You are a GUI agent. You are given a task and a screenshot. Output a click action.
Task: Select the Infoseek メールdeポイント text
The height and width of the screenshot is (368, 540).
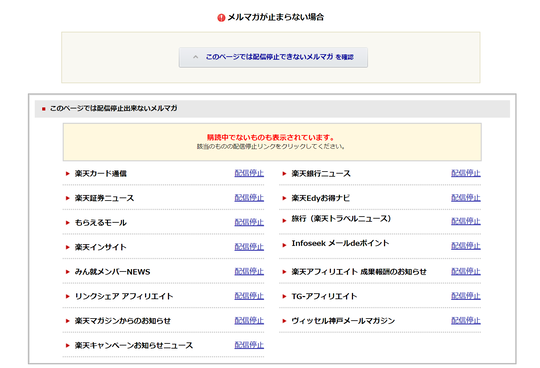pos(340,243)
